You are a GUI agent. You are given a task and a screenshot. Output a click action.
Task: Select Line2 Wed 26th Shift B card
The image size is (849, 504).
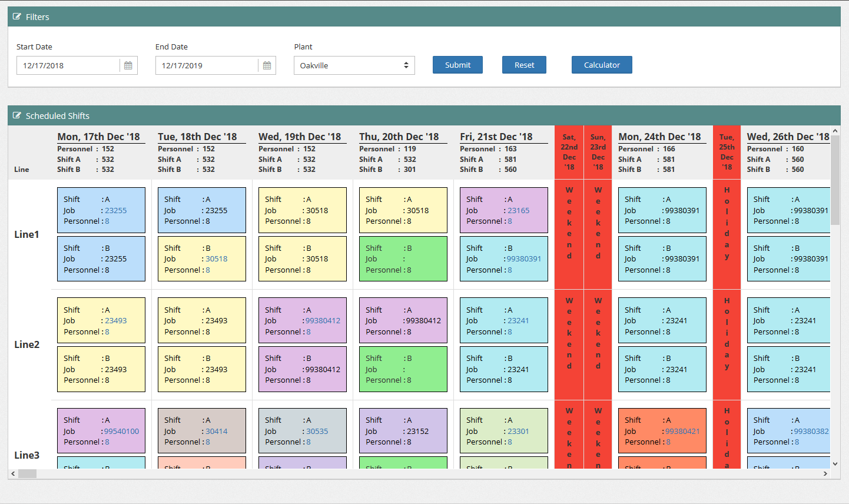tap(788, 369)
